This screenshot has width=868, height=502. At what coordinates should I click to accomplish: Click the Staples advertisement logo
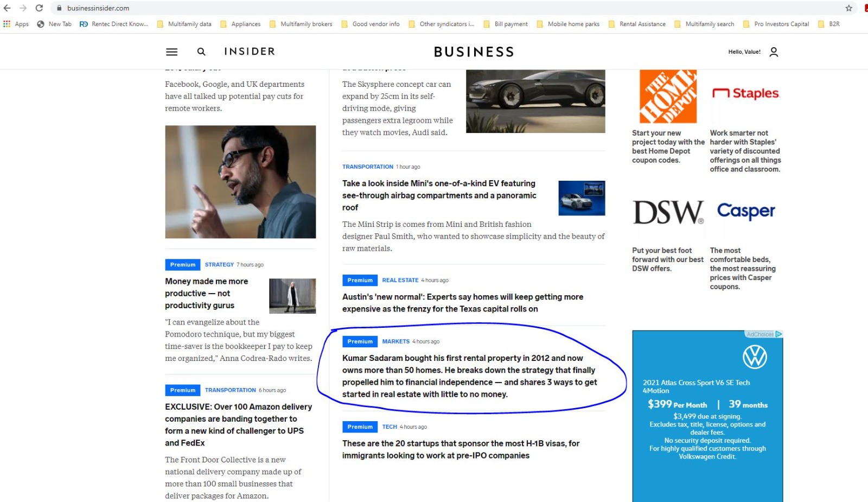[745, 93]
